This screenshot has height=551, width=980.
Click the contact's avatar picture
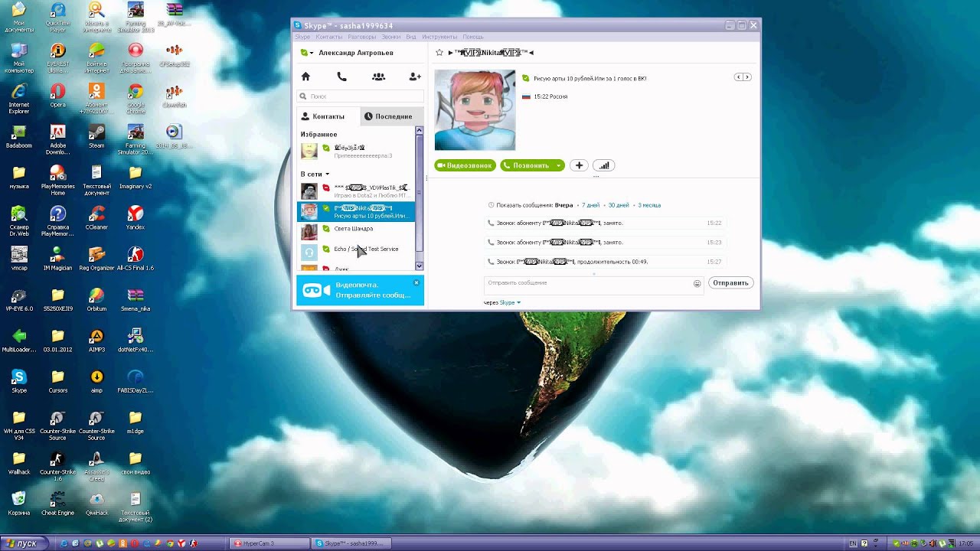click(475, 110)
